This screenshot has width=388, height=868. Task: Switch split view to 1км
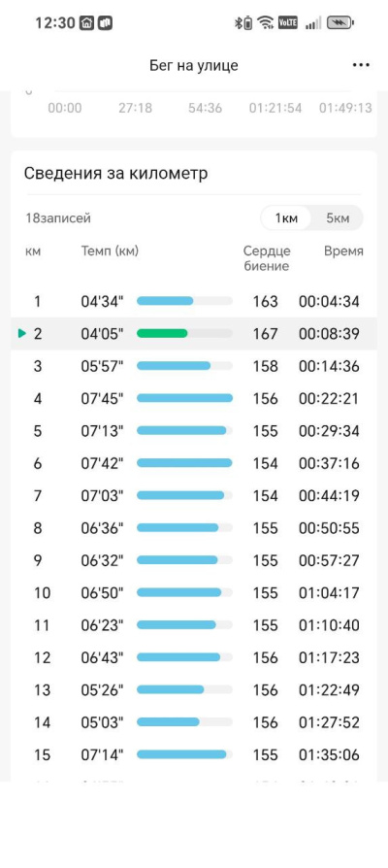[x=286, y=218]
